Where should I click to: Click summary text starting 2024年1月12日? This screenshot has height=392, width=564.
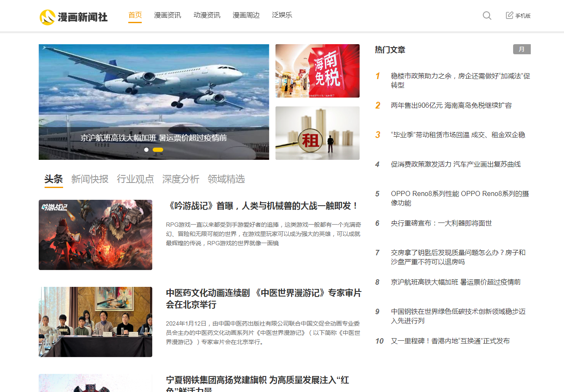coord(263,333)
